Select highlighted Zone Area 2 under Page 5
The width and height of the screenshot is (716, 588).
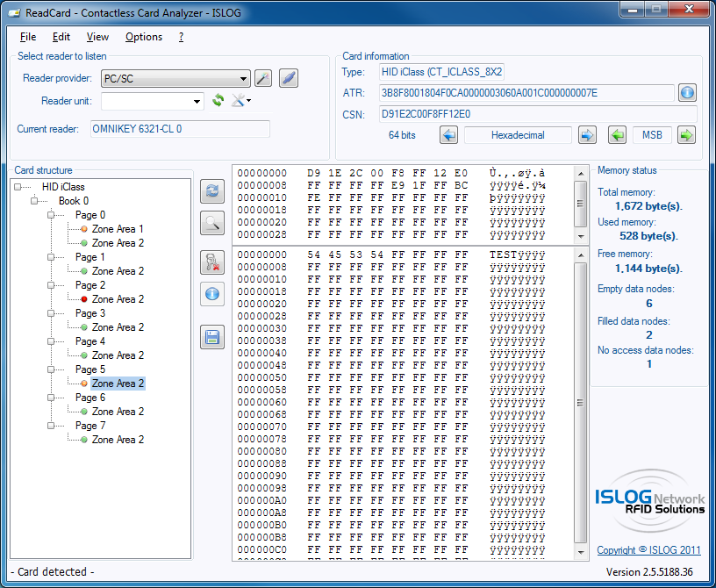click(x=118, y=384)
